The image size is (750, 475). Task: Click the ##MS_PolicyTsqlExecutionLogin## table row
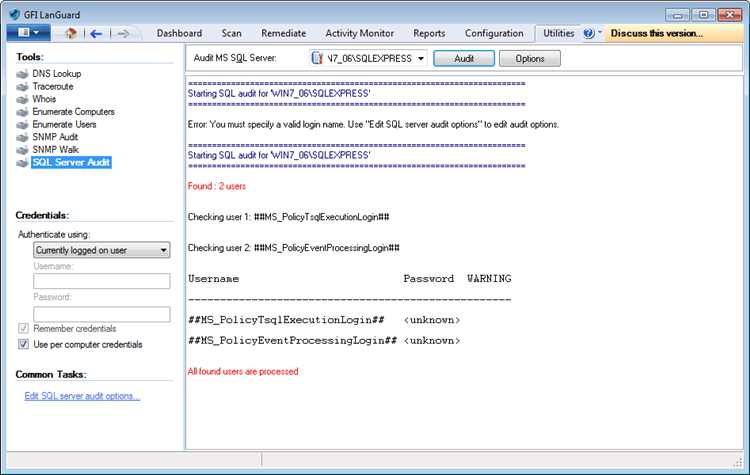pyautogui.click(x=324, y=320)
